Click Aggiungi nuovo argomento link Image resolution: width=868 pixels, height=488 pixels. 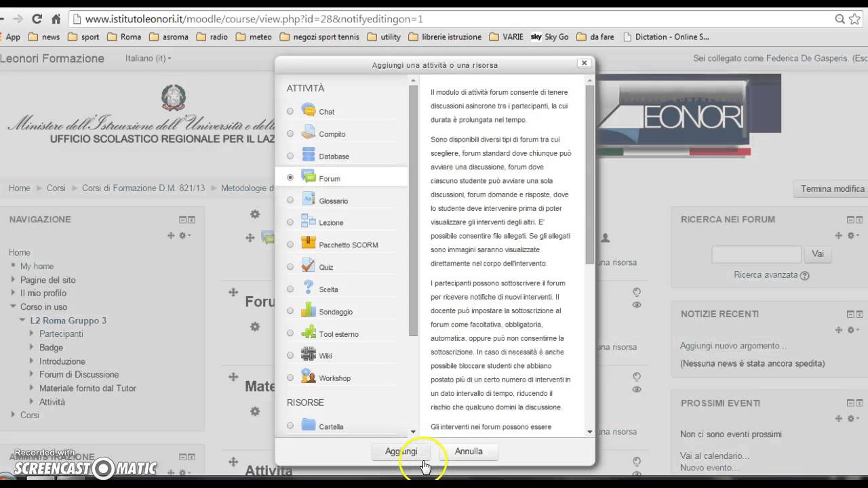734,346
